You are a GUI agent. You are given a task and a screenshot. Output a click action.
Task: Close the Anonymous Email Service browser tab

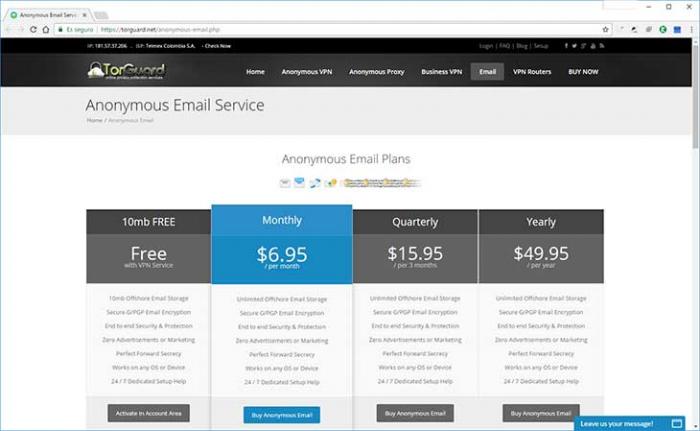(x=84, y=15)
